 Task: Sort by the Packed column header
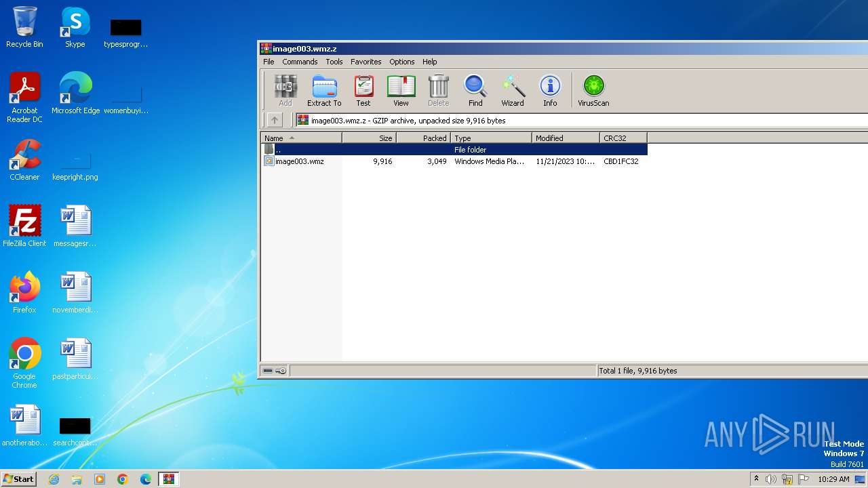(x=423, y=138)
